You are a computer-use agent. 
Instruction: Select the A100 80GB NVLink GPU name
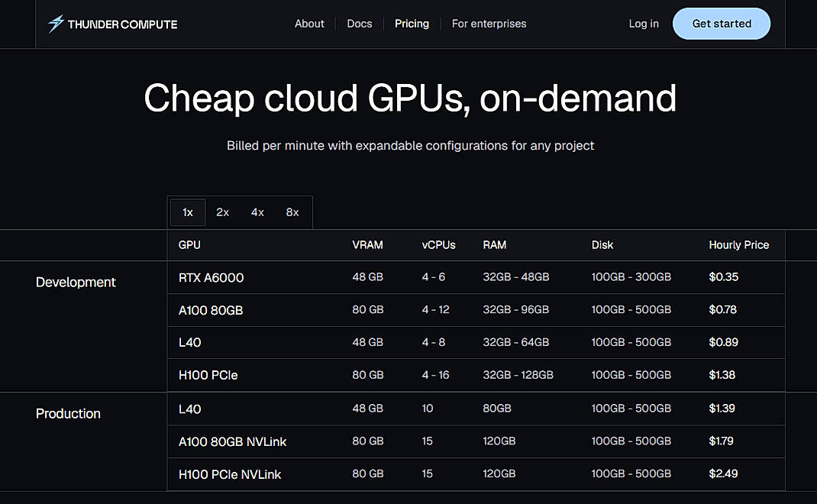pos(232,442)
